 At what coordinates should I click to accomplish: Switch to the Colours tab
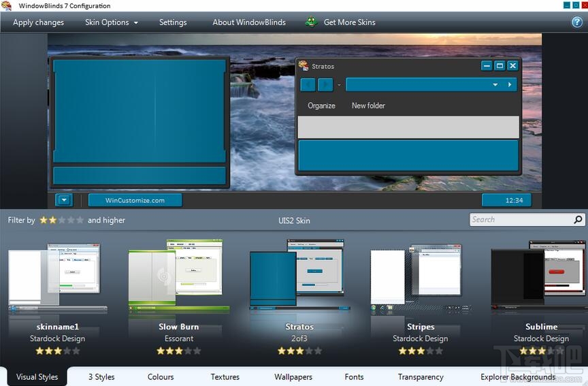point(161,376)
